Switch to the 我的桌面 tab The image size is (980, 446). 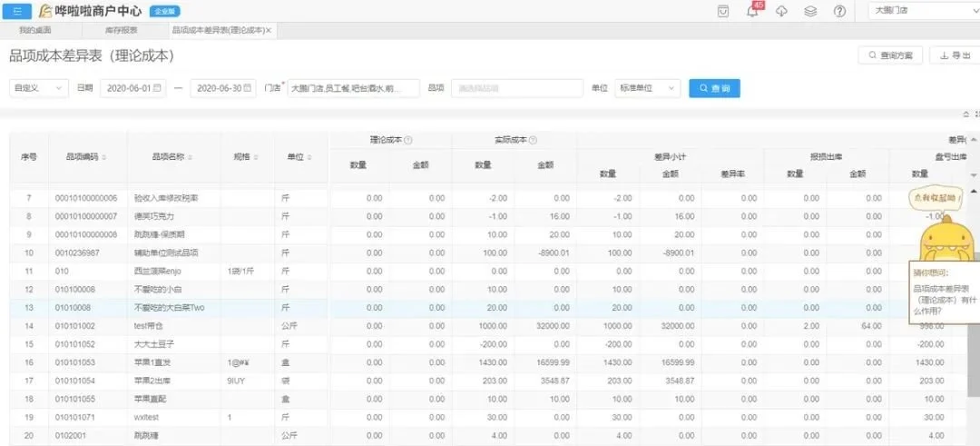(x=35, y=30)
